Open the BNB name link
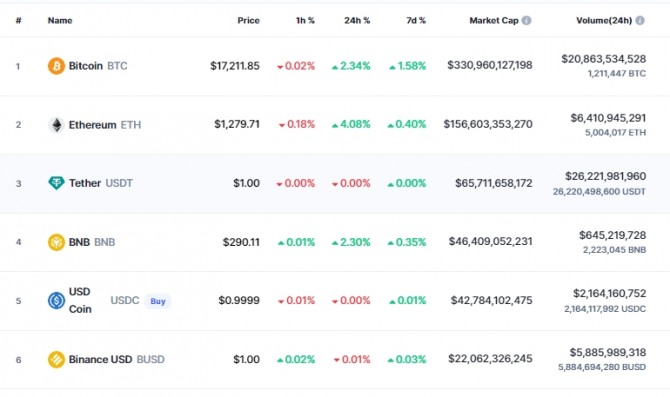Image resolution: width=670 pixels, height=397 pixels. point(79,242)
